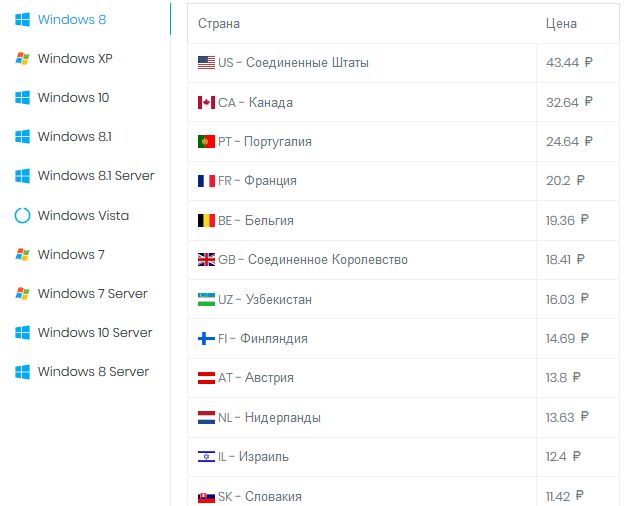The width and height of the screenshot is (624, 506).
Task: Click the Portugal flag icon
Action: coord(206,142)
